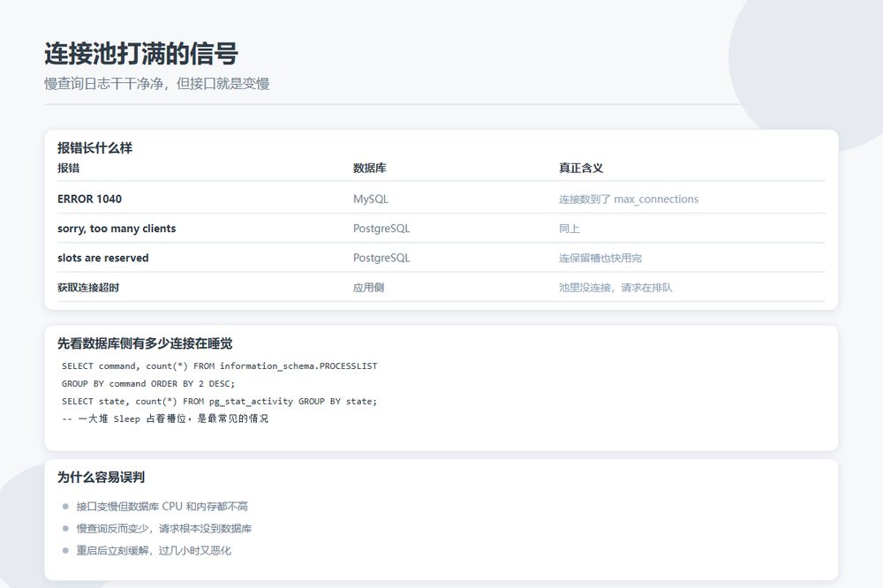Click the "池里没连接，请求在排队" cell
Viewport: 883px width, 588px height.
[x=615, y=287]
